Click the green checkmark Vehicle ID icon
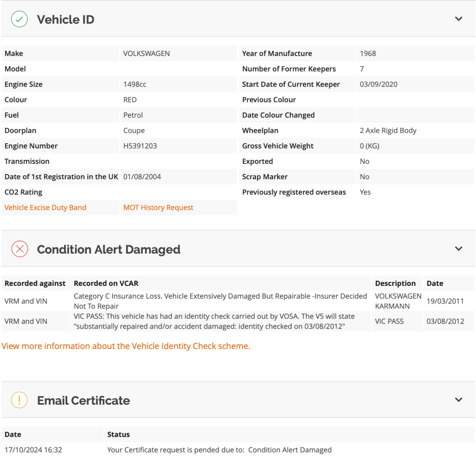 [x=19, y=19]
